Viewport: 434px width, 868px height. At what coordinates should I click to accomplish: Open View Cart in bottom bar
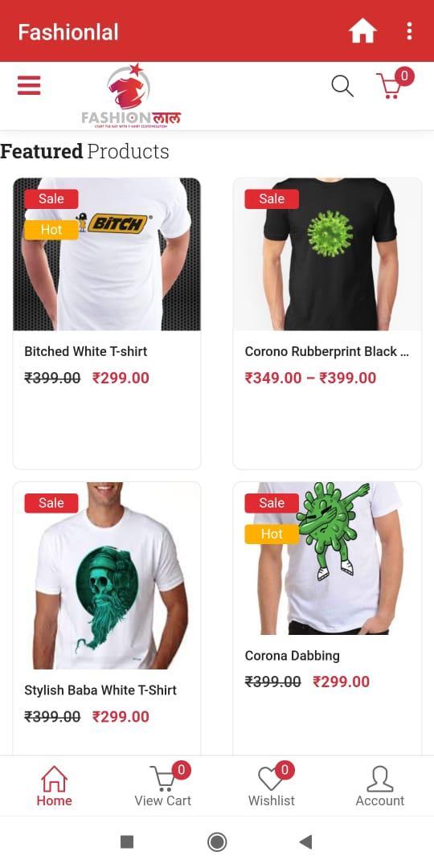point(162,786)
